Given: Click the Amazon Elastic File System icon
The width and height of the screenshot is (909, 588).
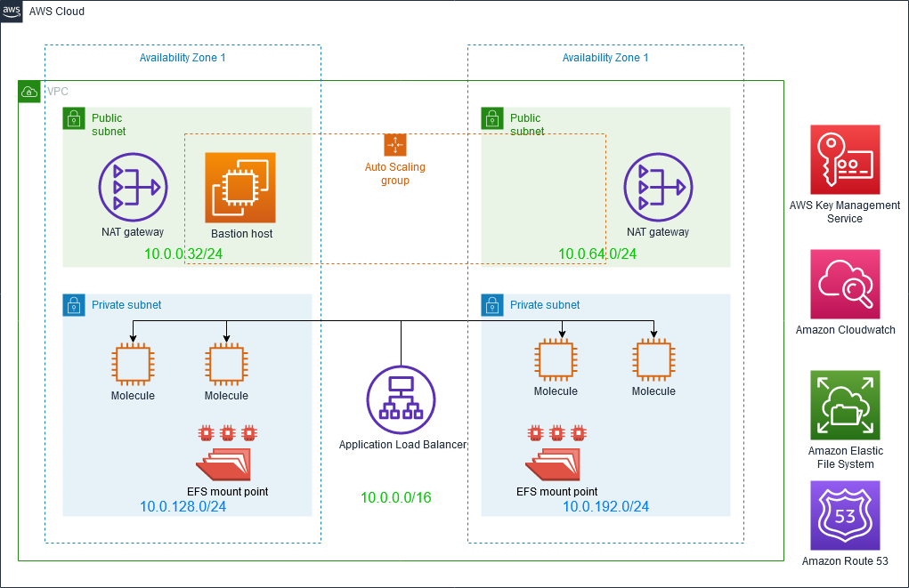Looking at the screenshot, I should (845, 405).
